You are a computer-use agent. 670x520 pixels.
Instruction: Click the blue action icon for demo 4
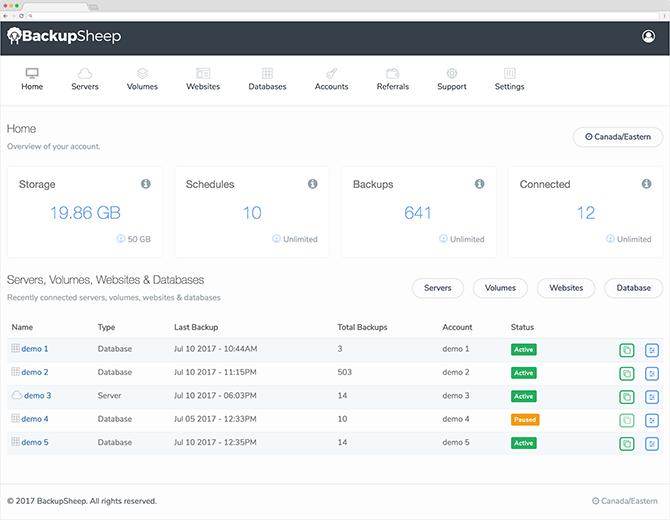click(x=652, y=420)
